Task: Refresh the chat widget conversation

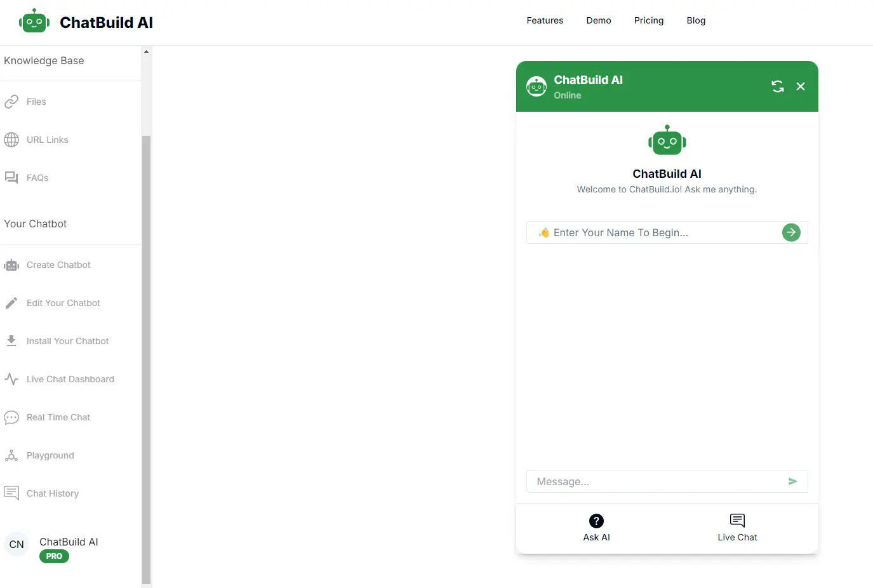Action: point(778,86)
